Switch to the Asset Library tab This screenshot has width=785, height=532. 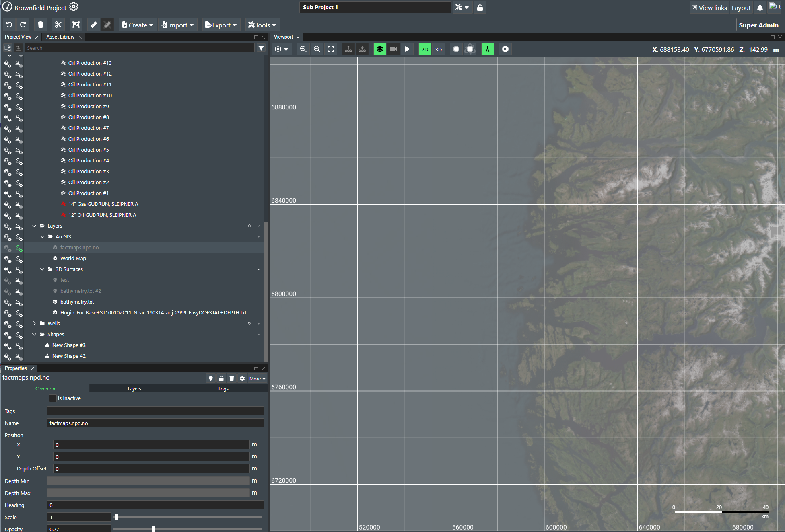[x=60, y=37]
